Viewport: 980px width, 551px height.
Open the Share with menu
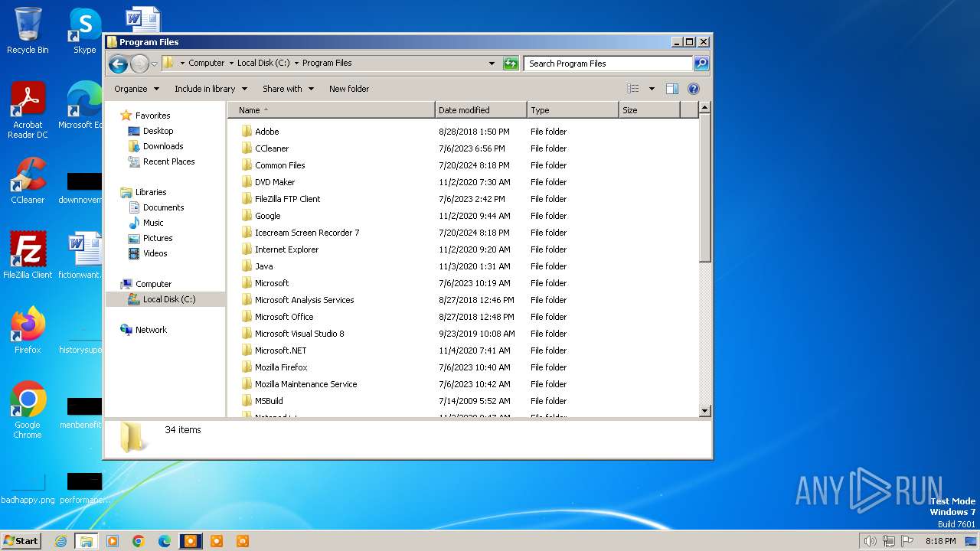pos(288,89)
